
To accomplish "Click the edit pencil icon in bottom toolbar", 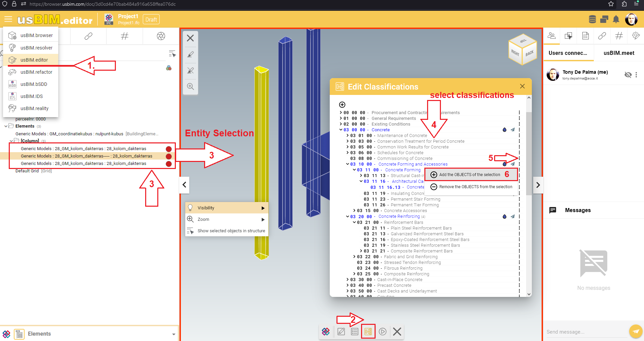I will (341, 332).
